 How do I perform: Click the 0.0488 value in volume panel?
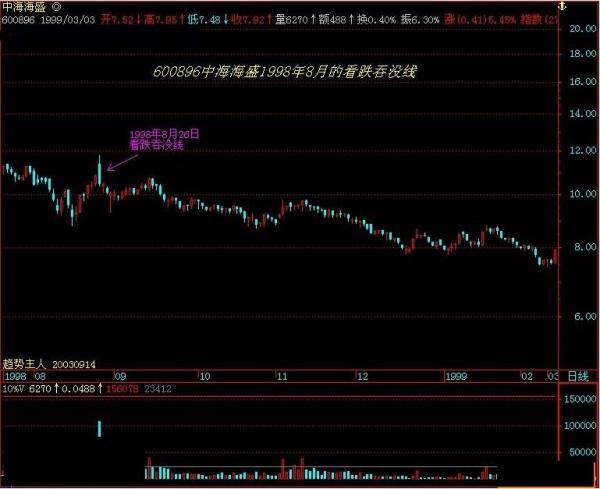[x=78, y=390]
